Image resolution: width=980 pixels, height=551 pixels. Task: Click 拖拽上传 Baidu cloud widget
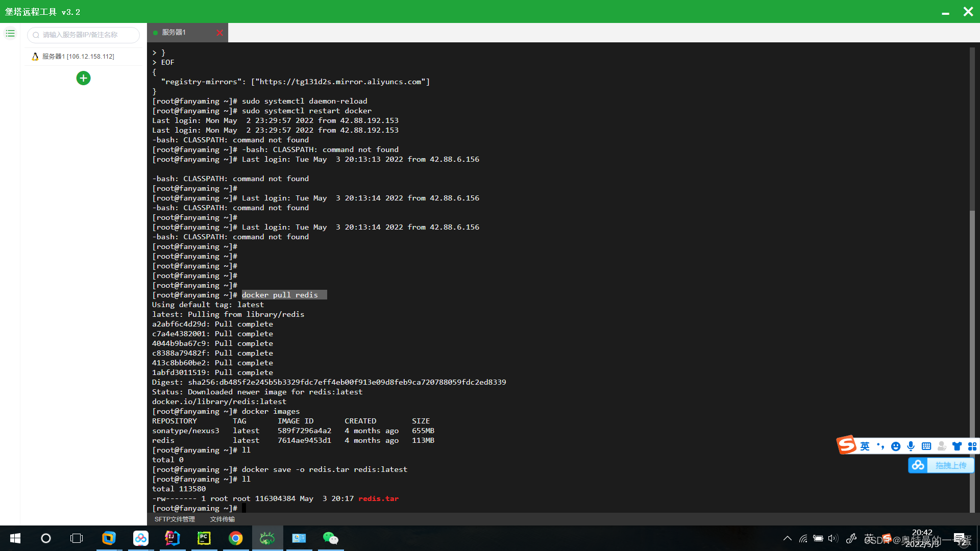click(x=941, y=465)
